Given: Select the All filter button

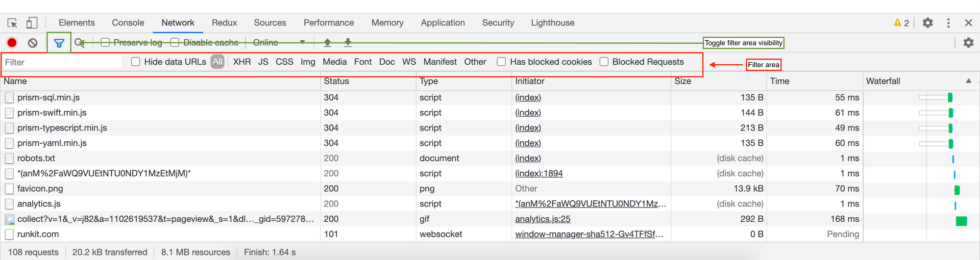Looking at the screenshot, I should (x=218, y=62).
